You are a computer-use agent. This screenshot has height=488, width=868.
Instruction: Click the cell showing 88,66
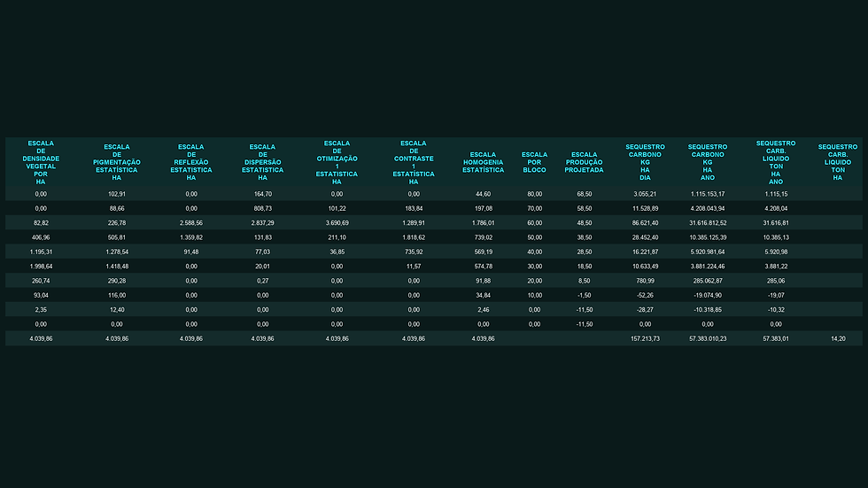(x=117, y=209)
